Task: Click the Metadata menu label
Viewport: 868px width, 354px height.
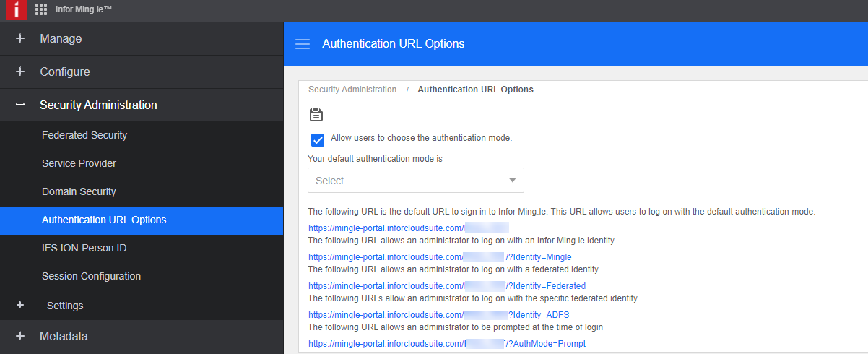Action: 64,337
